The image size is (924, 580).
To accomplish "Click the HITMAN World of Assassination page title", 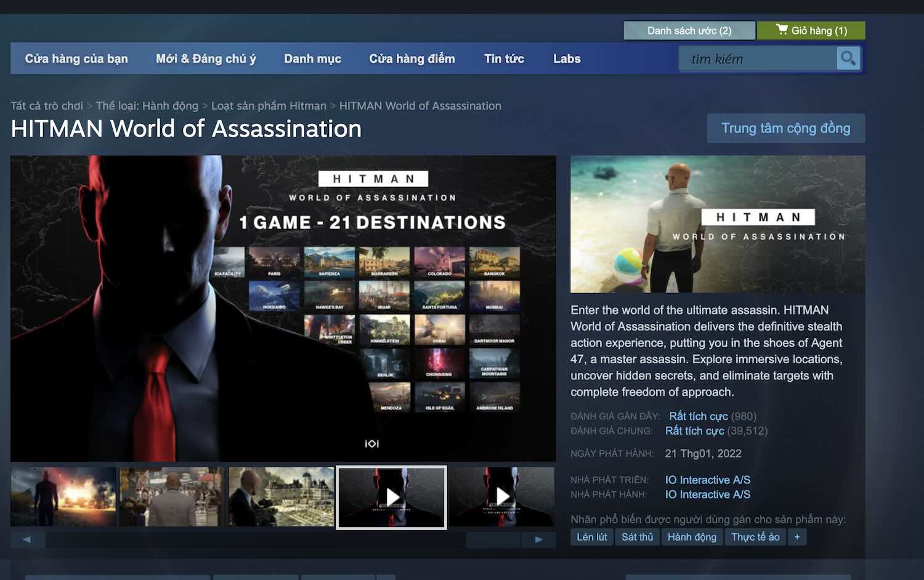I will pyautogui.click(x=186, y=129).
